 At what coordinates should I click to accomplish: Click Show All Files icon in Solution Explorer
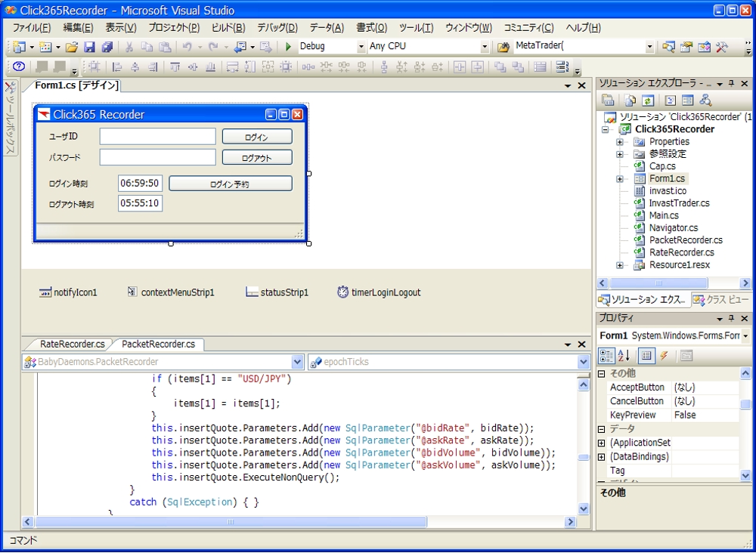[631, 100]
